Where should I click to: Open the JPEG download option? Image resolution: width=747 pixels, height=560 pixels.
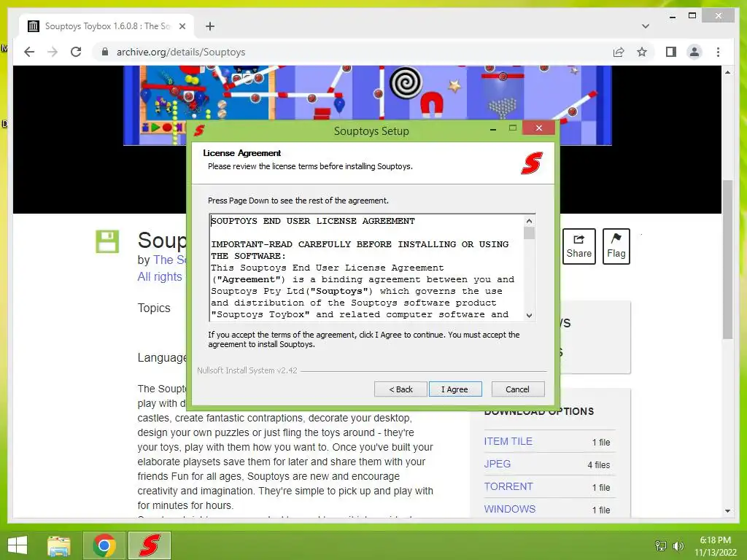point(498,464)
